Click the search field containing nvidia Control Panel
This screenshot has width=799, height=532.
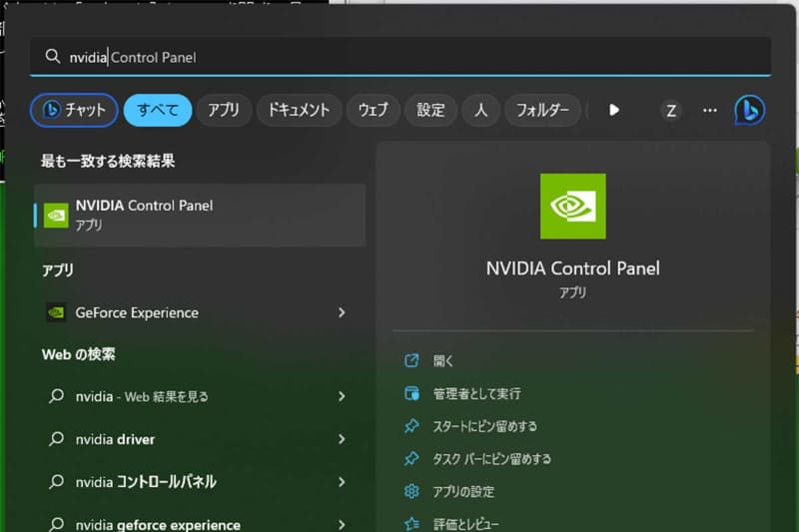(x=400, y=57)
